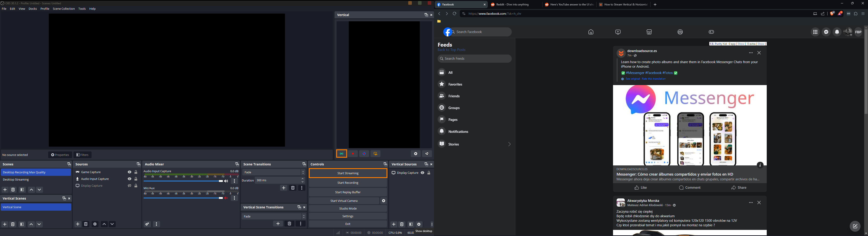
Task: Open the OBS File menu
Action: point(4,9)
